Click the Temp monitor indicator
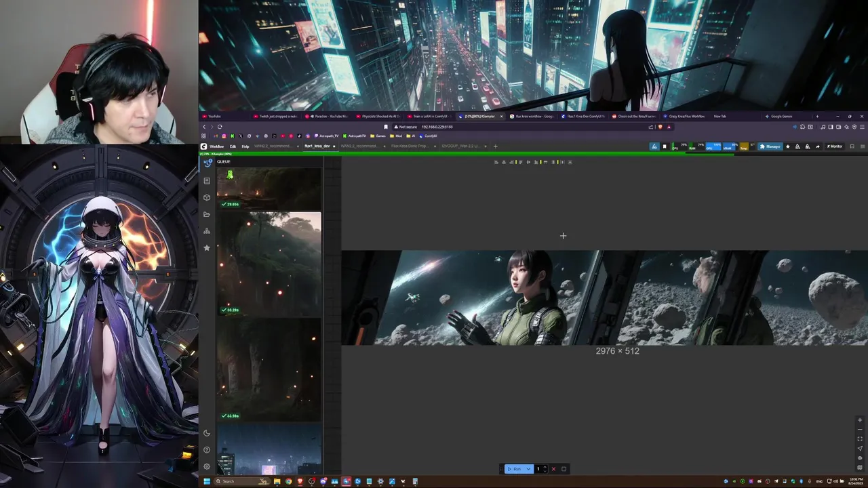This screenshot has width=868, height=488. [x=747, y=146]
